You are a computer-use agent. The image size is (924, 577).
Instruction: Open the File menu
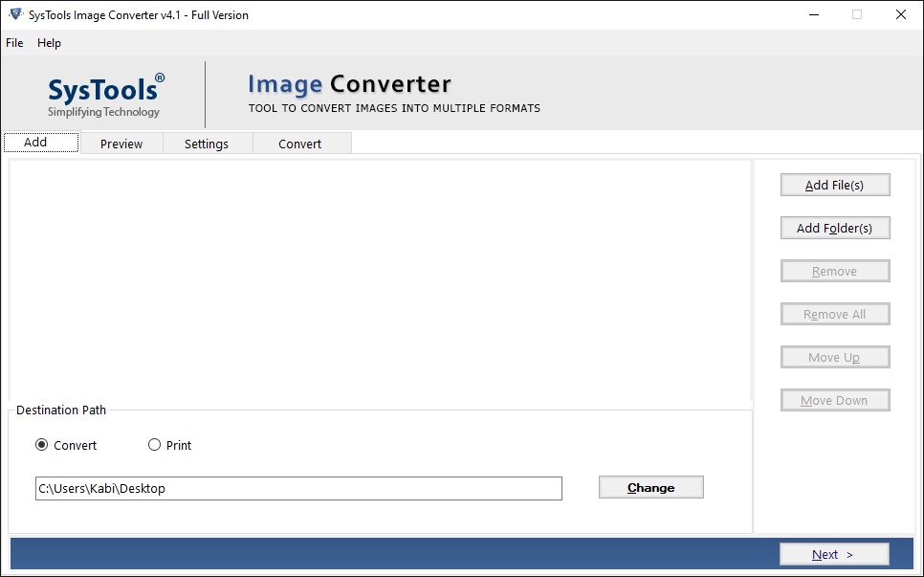[14, 43]
